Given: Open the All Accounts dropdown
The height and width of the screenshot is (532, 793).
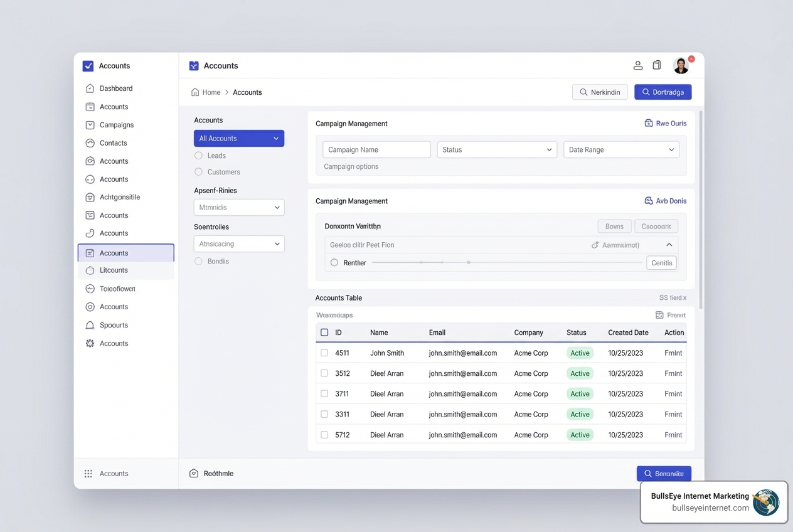Looking at the screenshot, I should (x=239, y=138).
